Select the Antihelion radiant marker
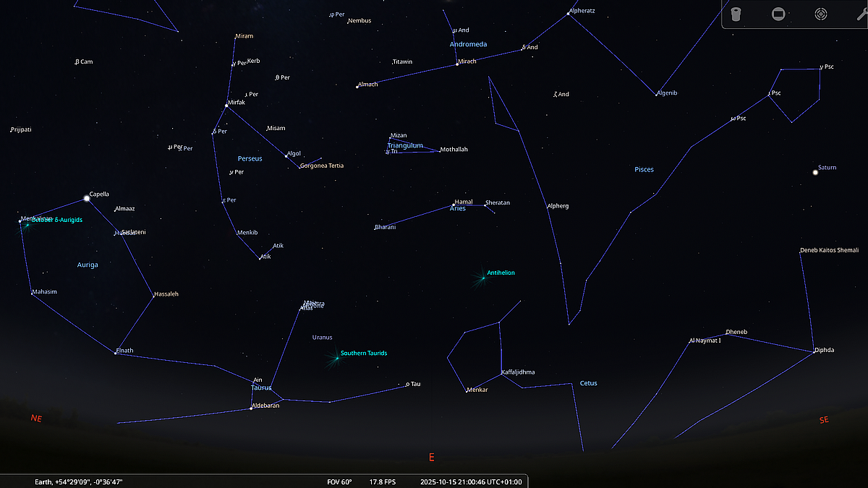Image resolution: width=868 pixels, height=488 pixels. [482, 277]
